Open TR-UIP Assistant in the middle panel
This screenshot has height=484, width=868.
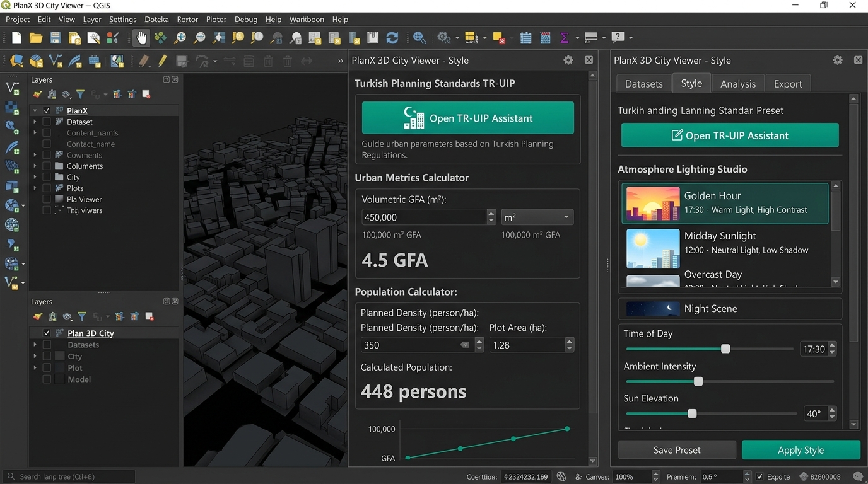click(x=468, y=118)
